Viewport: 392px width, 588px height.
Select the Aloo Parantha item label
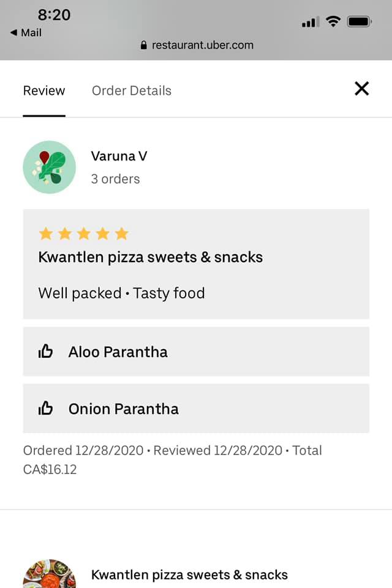pyautogui.click(x=118, y=352)
